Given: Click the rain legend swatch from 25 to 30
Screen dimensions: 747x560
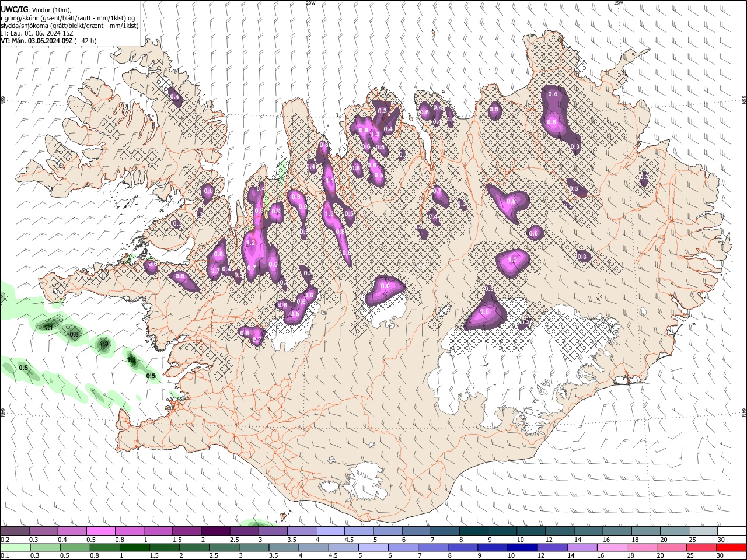Looking at the screenshot, I should (x=701, y=547).
